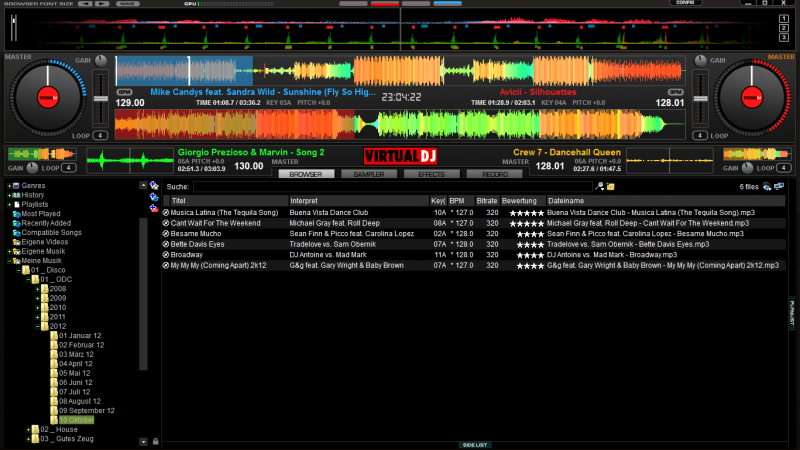Click the add favorite folder star icon
This screenshot has height=450, width=800.
point(154,186)
